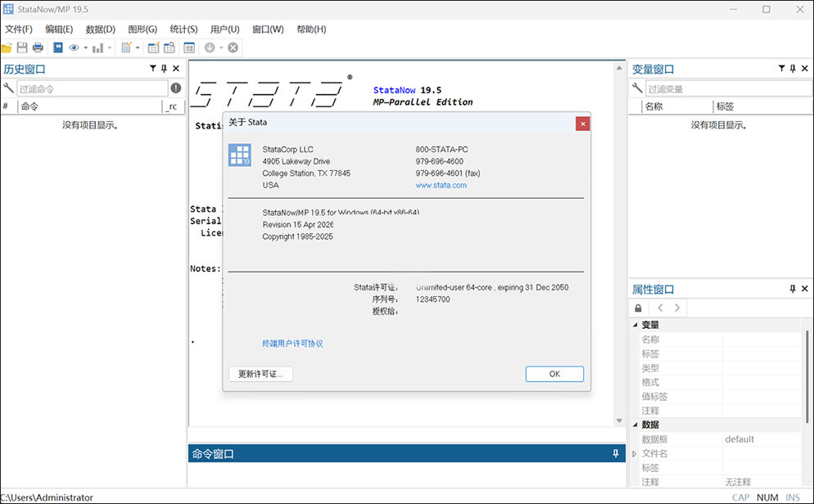Open the www.stata.com link

[x=441, y=185]
